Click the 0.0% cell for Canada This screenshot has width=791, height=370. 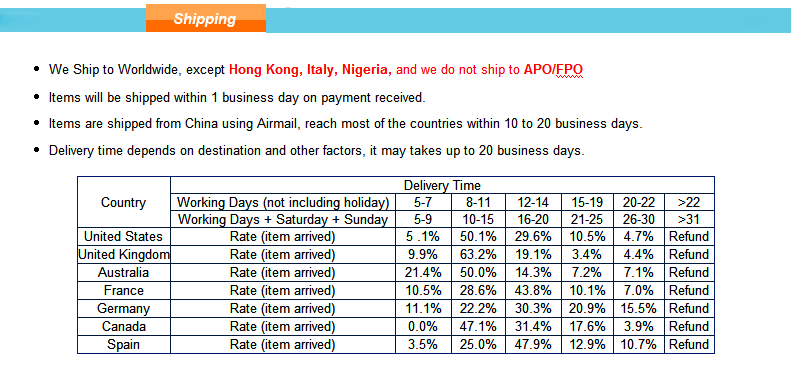[x=423, y=327]
